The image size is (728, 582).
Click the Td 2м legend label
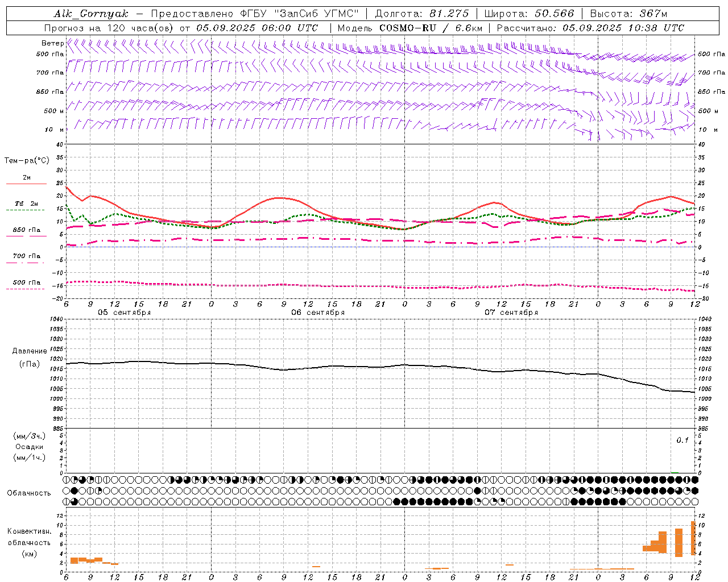pos(27,203)
